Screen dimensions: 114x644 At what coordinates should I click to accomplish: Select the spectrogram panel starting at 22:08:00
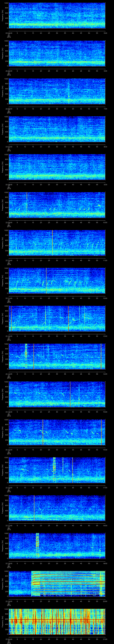(57, 167)
